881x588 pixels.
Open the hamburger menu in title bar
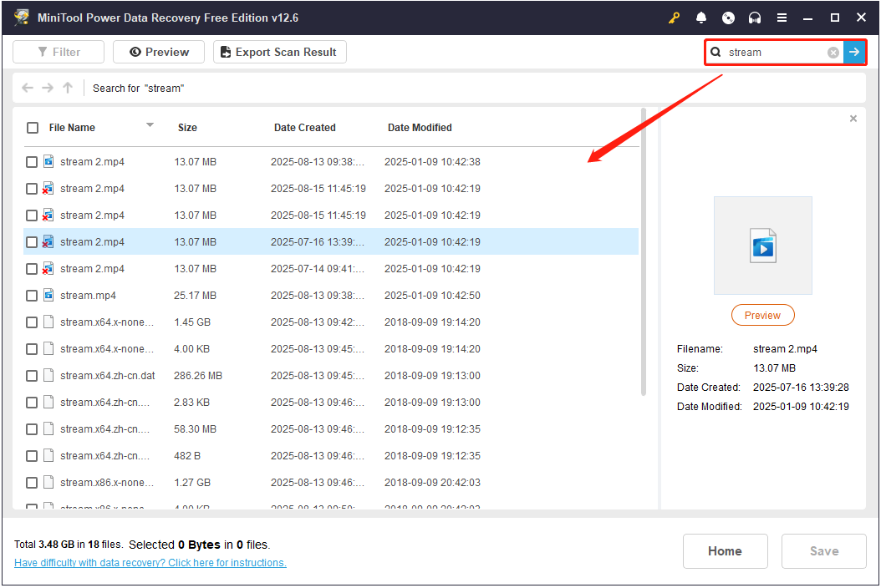click(x=782, y=18)
